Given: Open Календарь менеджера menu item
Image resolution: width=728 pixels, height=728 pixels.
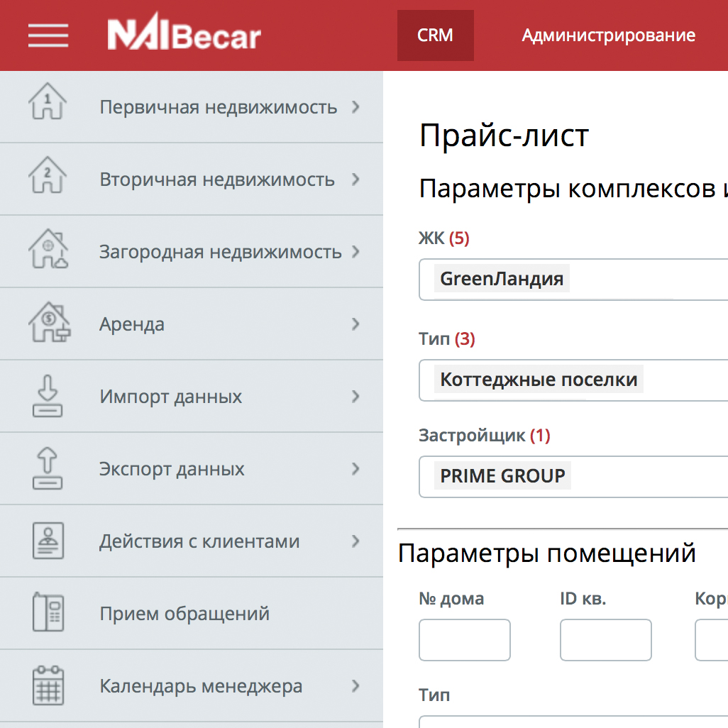Looking at the screenshot, I should pyautogui.click(x=192, y=685).
